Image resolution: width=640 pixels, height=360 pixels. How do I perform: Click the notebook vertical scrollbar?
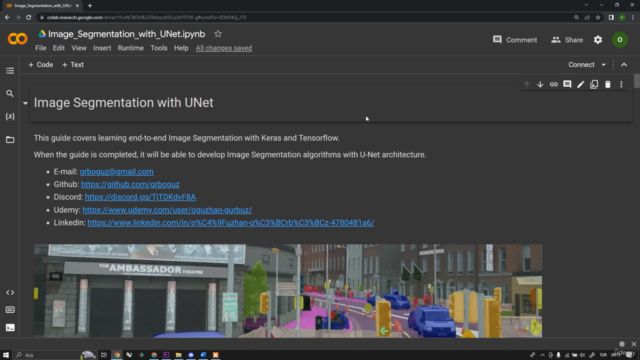click(x=636, y=80)
